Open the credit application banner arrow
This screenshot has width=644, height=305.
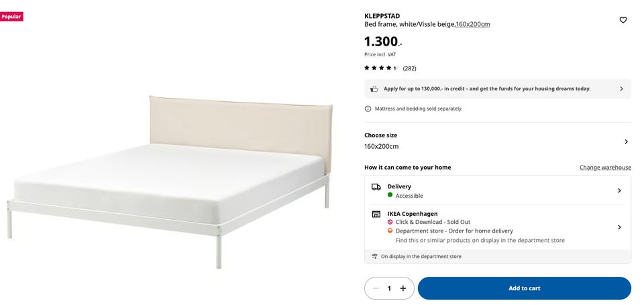621,88
